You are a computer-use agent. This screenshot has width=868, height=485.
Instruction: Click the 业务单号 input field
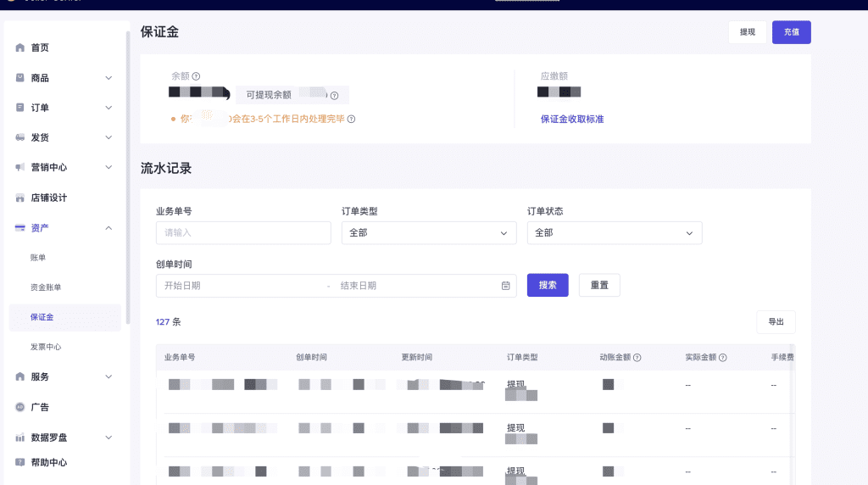click(x=243, y=233)
